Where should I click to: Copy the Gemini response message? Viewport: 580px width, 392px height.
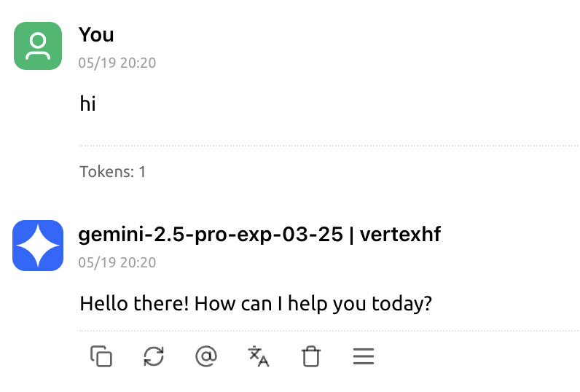coord(101,356)
